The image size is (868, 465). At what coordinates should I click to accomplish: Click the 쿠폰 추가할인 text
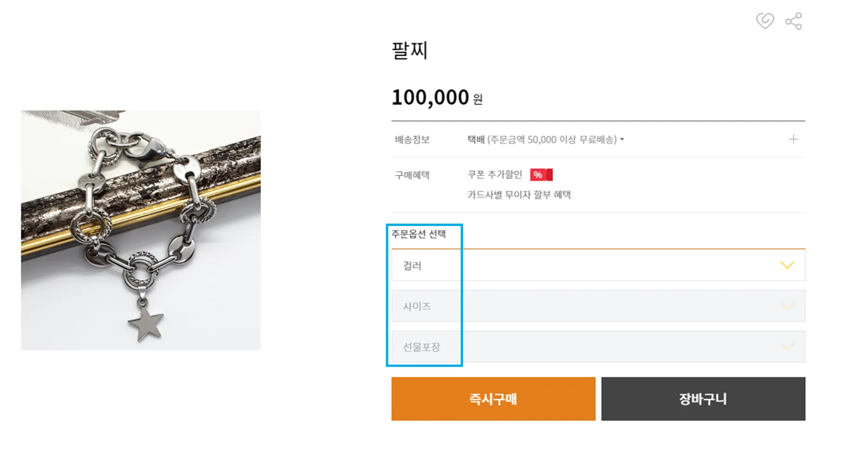point(495,175)
